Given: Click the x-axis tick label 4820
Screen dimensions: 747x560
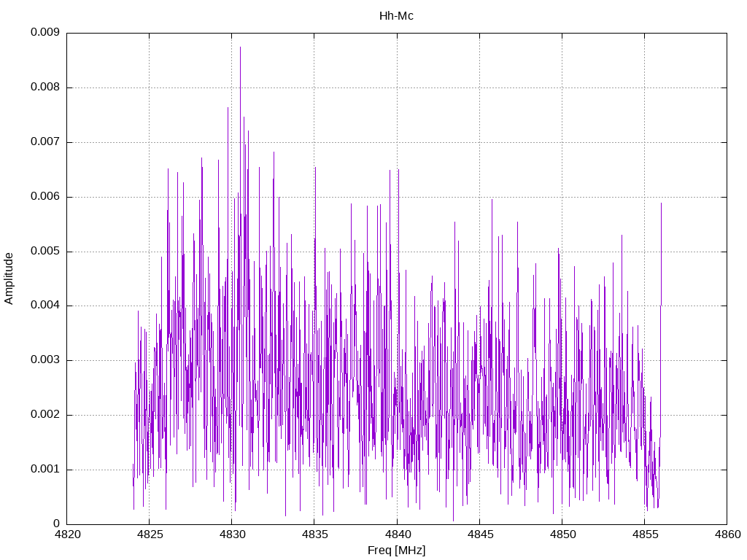Looking at the screenshot, I should coord(67,534).
